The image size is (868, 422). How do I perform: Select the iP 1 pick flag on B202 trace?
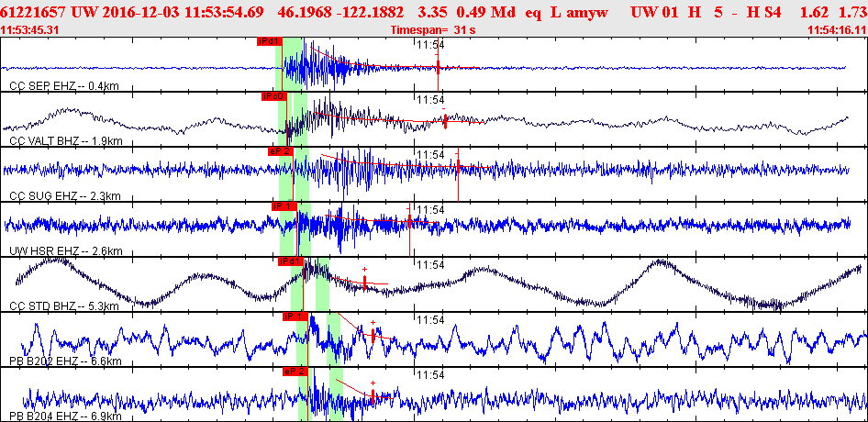(x=295, y=316)
